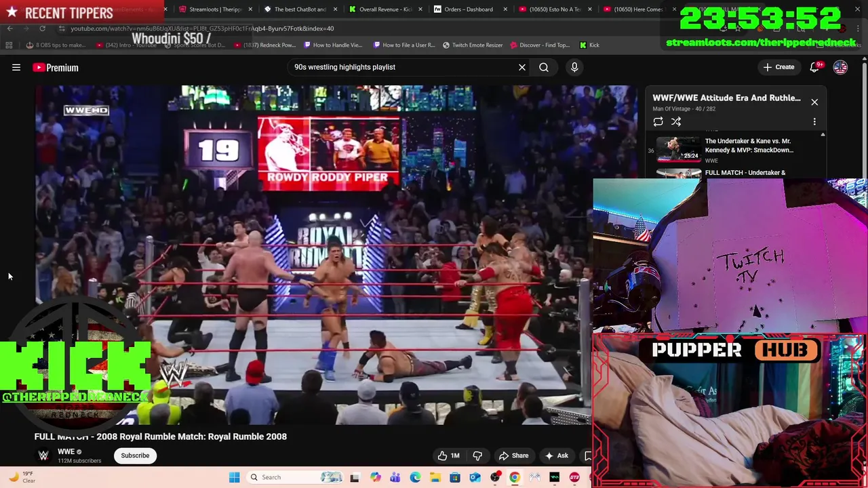This screenshot has height=488, width=868.
Task: Share the video
Action: pyautogui.click(x=513, y=455)
